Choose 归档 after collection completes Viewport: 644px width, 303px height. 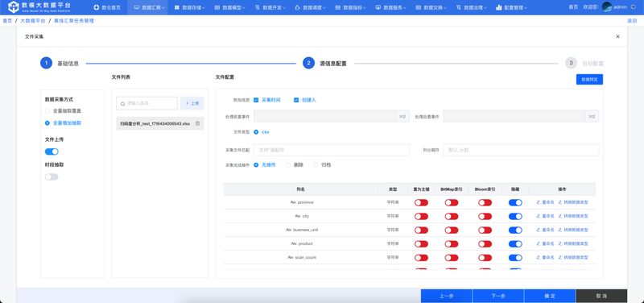point(316,165)
